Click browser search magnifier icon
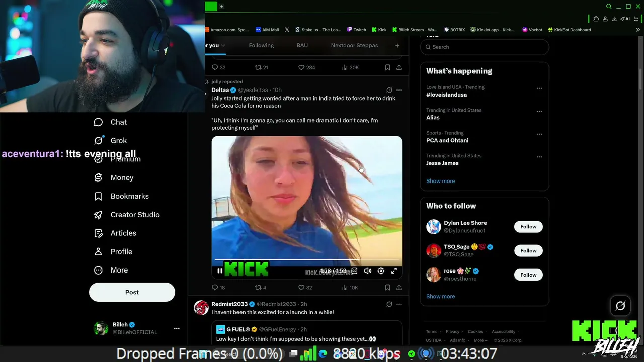This screenshot has height=362, width=644. [609, 6]
